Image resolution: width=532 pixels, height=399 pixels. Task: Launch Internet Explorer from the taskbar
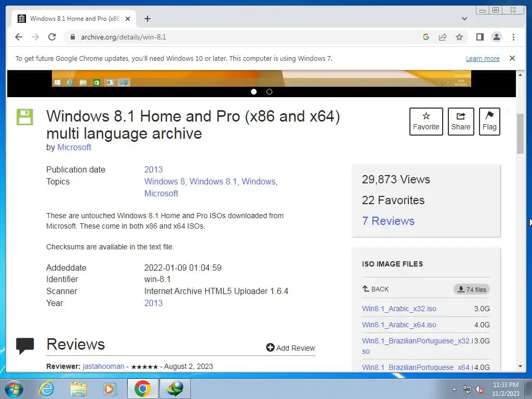point(46,389)
